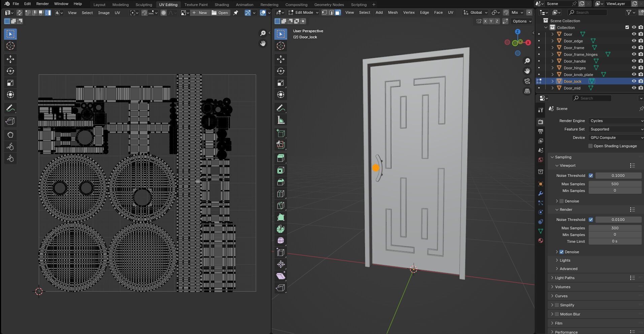Select the UV editor Cursor tool
Viewport: 644px width, 334px height.
(x=10, y=46)
